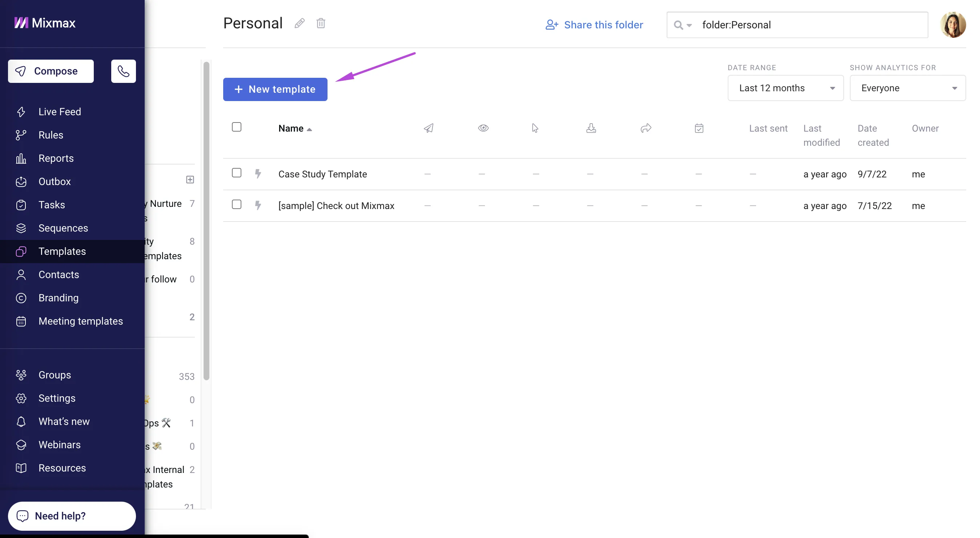The height and width of the screenshot is (538, 980).
Task: Open Reports page
Action: pos(56,158)
